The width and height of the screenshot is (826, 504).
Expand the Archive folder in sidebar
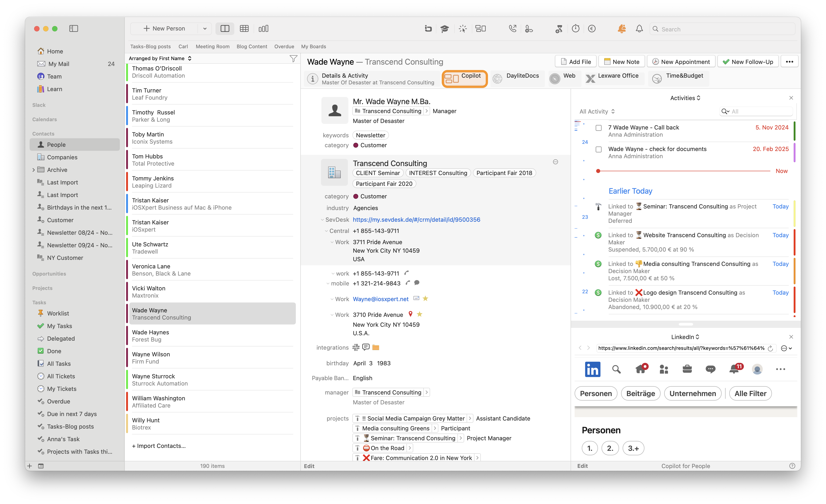click(33, 170)
